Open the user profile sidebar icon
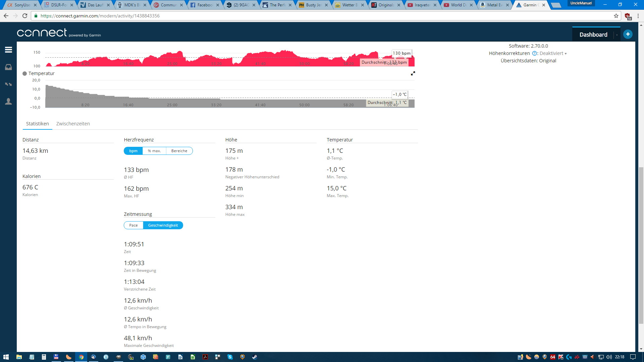The width and height of the screenshot is (644, 362). point(8,101)
